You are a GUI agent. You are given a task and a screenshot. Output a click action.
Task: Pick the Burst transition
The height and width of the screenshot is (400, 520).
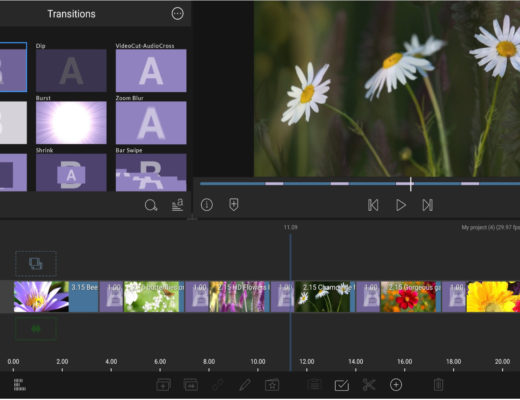pos(71,123)
